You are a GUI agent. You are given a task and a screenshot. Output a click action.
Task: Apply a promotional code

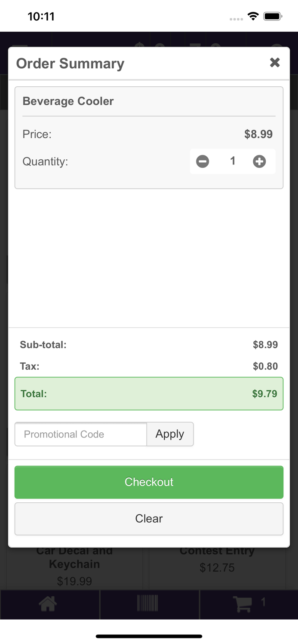pyautogui.click(x=170, y=434)
